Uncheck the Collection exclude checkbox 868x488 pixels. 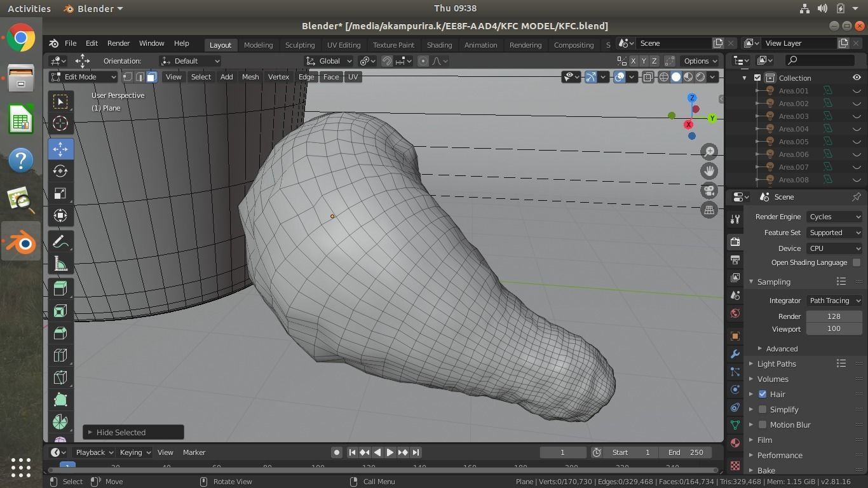757,78
